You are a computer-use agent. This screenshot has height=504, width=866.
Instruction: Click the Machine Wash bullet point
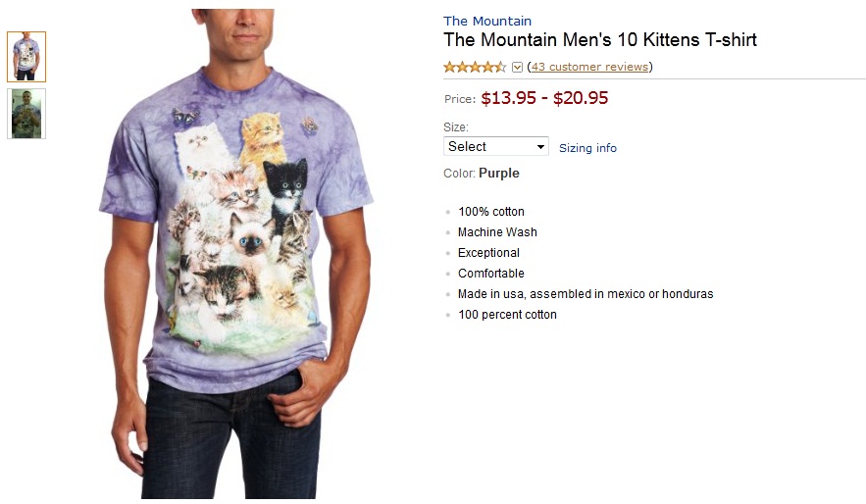point(497,232)
